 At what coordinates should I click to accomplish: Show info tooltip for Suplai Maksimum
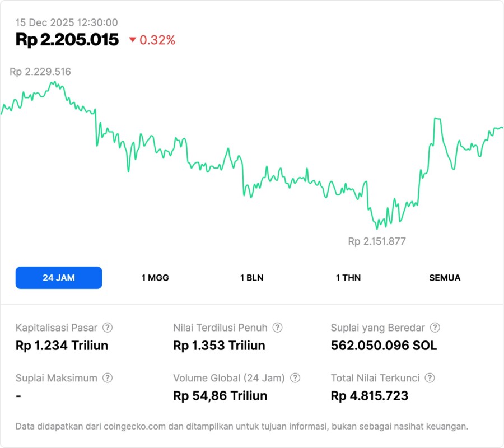pos(108,378)
